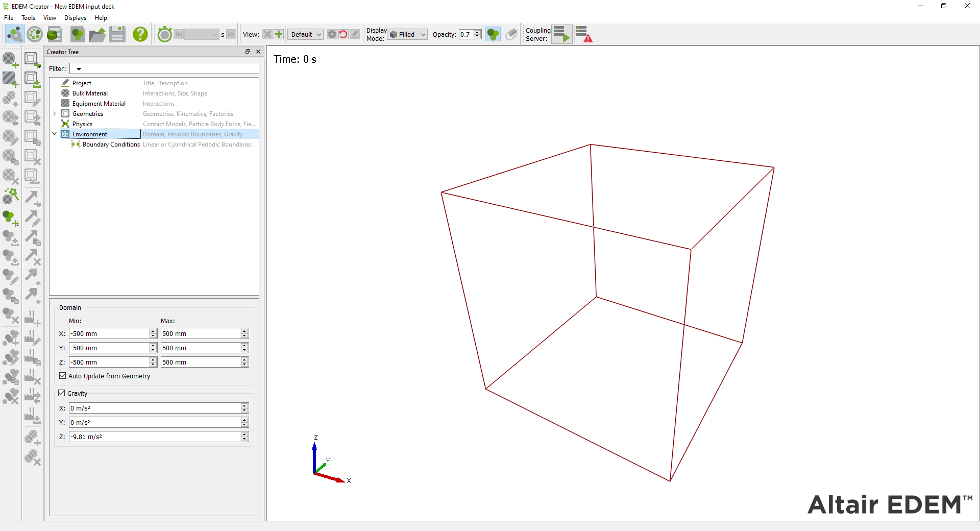Click the Open folder icon in toolbar

[97, 34]
